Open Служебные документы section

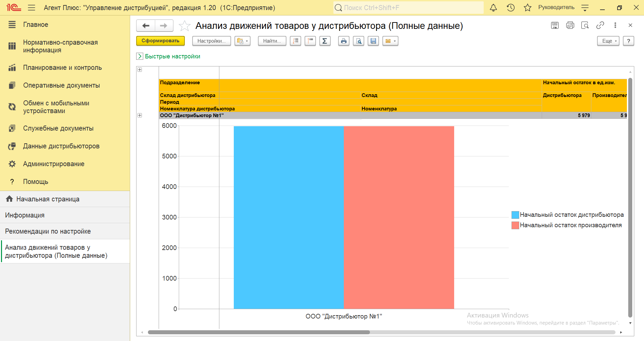click(x=65, y=128)
